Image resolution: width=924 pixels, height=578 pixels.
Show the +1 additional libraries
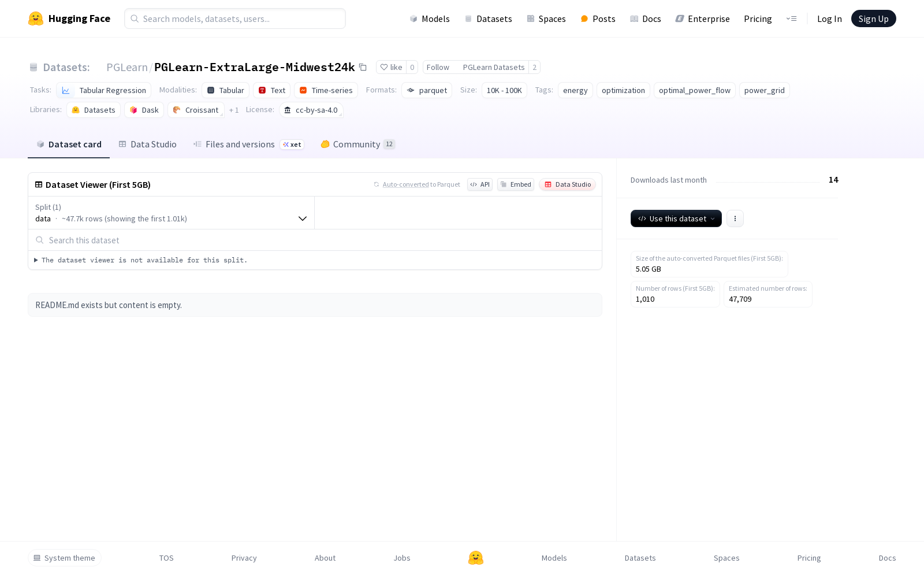(234, 110)
